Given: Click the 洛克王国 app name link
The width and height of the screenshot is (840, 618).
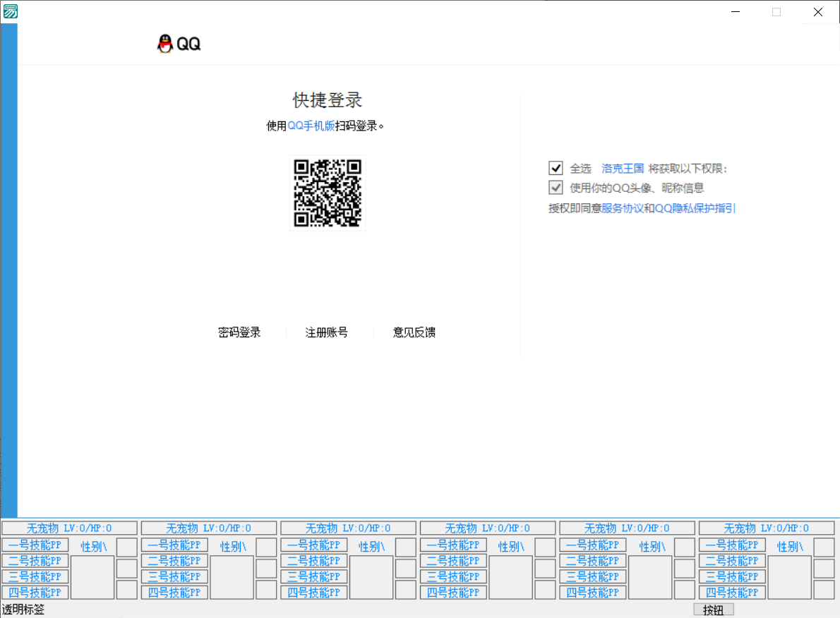Looking at the screenshot, I should (622, 169).
